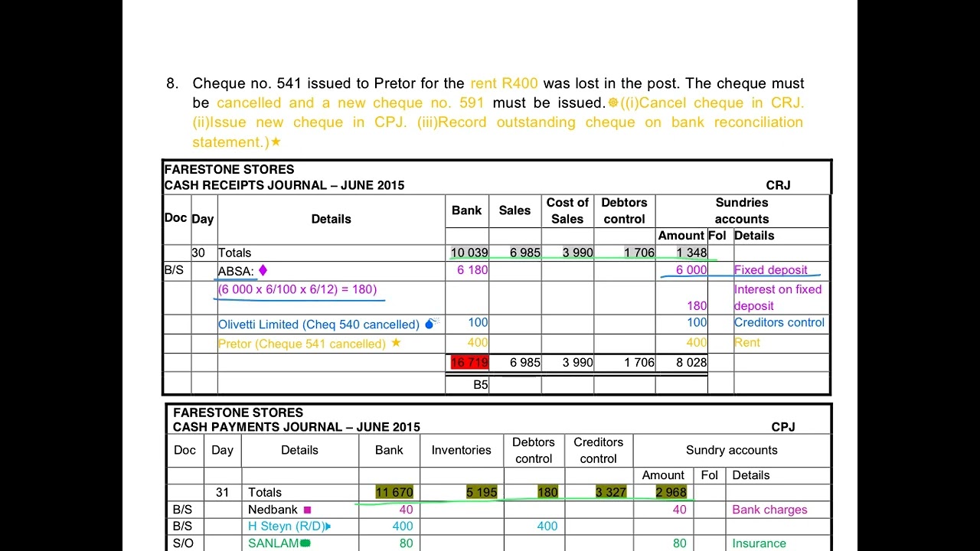Click the yellow star beside Pretor cancelled
The width and height of the screenshot is (980, 551).
point(396,343)
